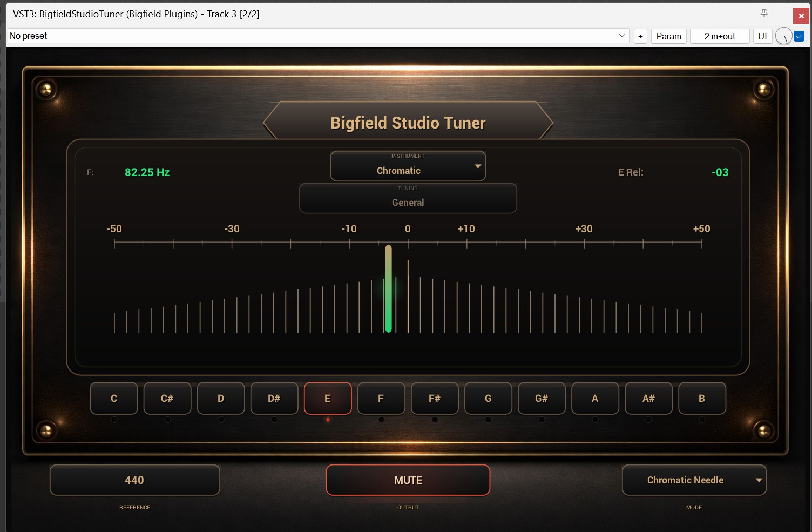
Task: Click the UI toggle button
Action: tap(762, 36)
